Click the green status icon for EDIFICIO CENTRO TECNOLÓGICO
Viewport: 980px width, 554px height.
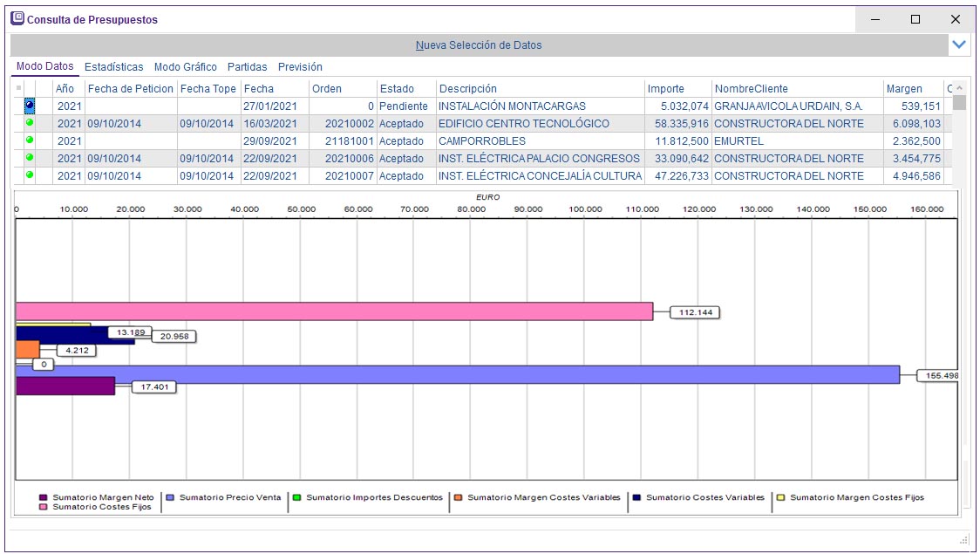29,123
